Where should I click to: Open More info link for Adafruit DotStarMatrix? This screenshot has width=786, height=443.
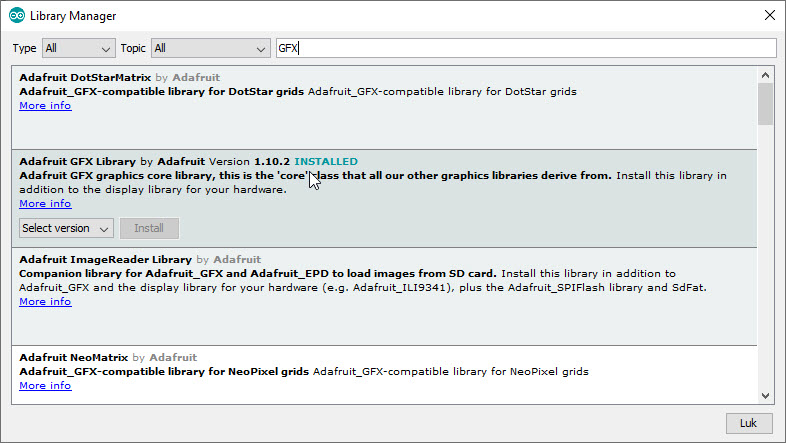click(x=45, y=106)
